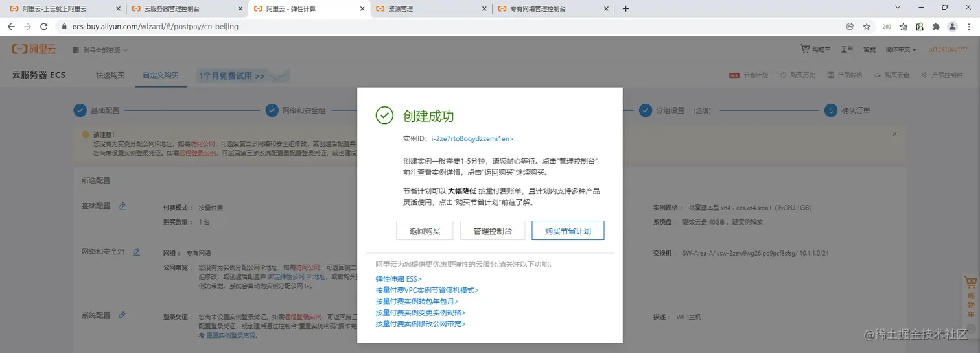
Task: Click the 网络和安全组 step indicator
Action: [x=296, y=110]
